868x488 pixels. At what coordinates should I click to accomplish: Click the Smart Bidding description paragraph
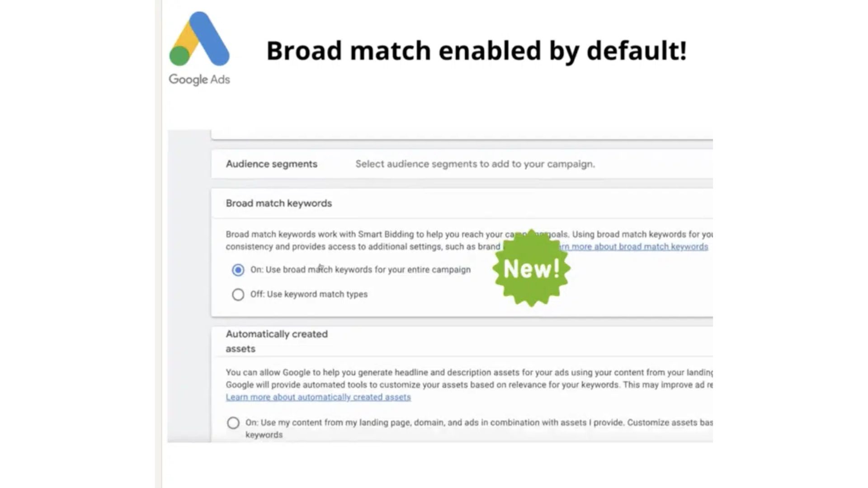362,240
